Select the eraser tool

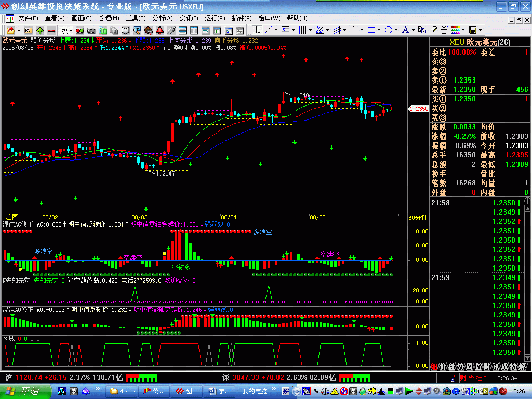[433, 30]
